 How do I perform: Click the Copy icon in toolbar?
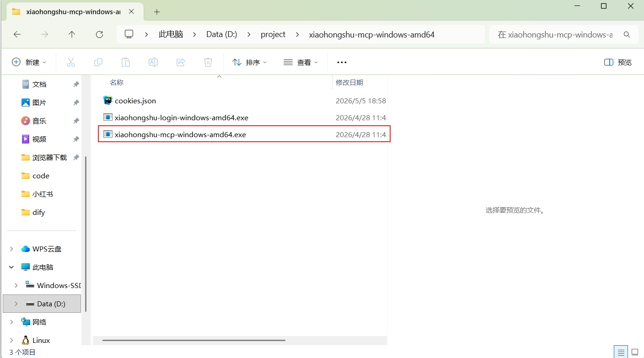(98, 62)
